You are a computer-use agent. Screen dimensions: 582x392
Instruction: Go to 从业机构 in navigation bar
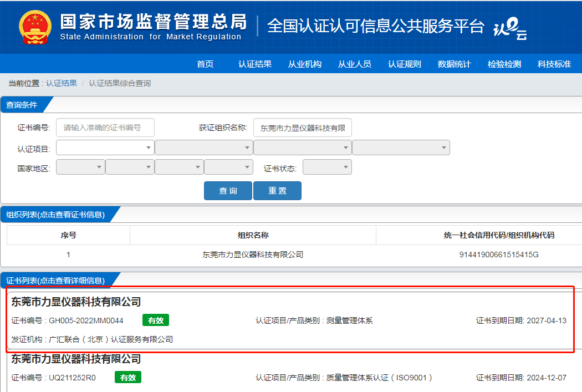(x=305, y=64)
